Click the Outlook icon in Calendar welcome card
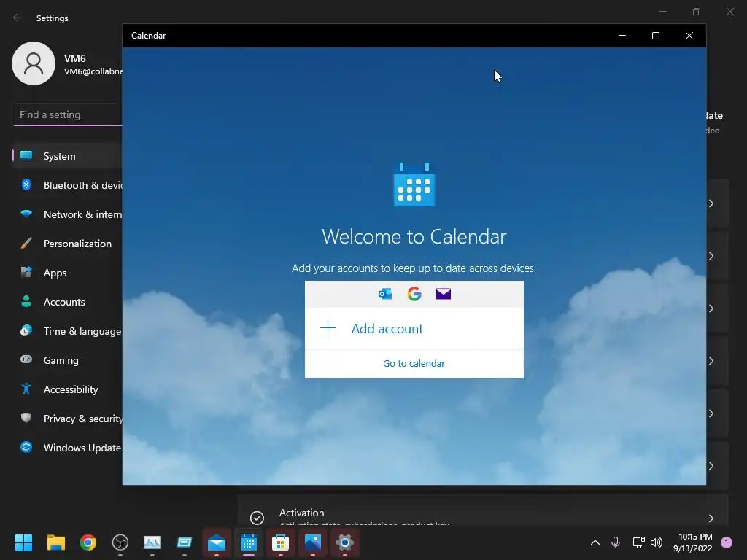747x560 pixels. (x=385, y=294)
